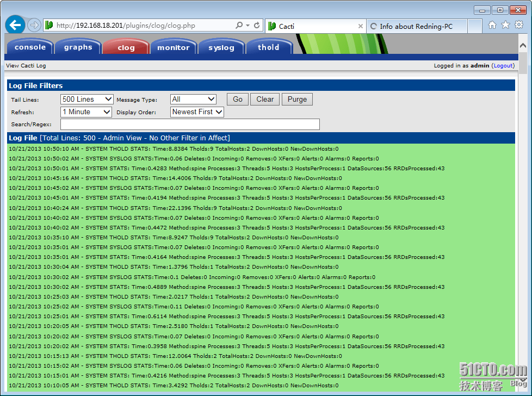The width and height of the screenshot is (532, 396).
Task: Minimize the browser window
Action: (482, 10)
